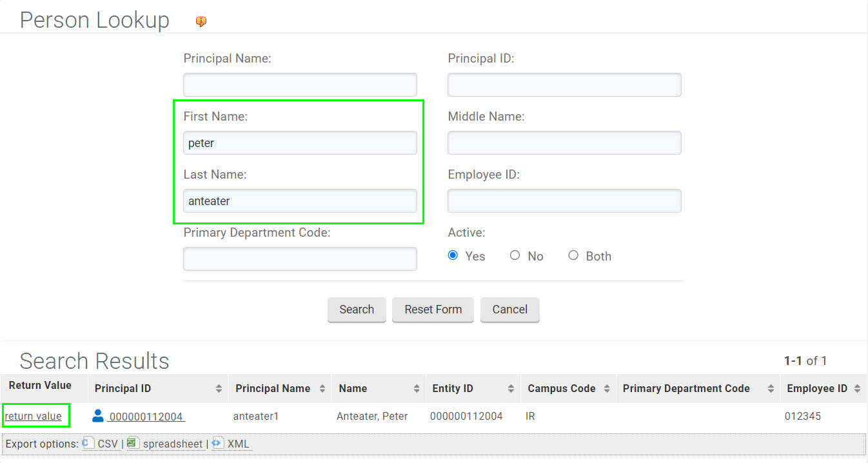Sort by Employee ID column arrows
Viewport: 868px width, 463px height.
857,389
